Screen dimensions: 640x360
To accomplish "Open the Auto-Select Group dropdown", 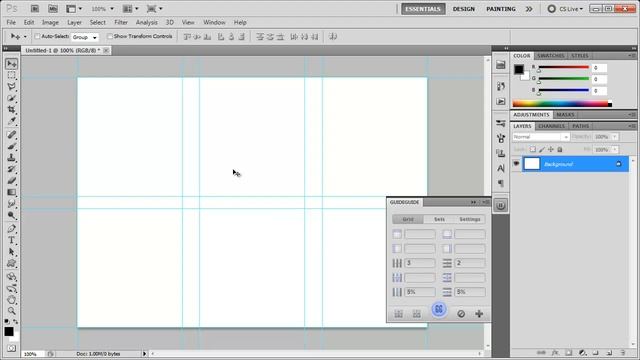I will (x=85, y=37).
